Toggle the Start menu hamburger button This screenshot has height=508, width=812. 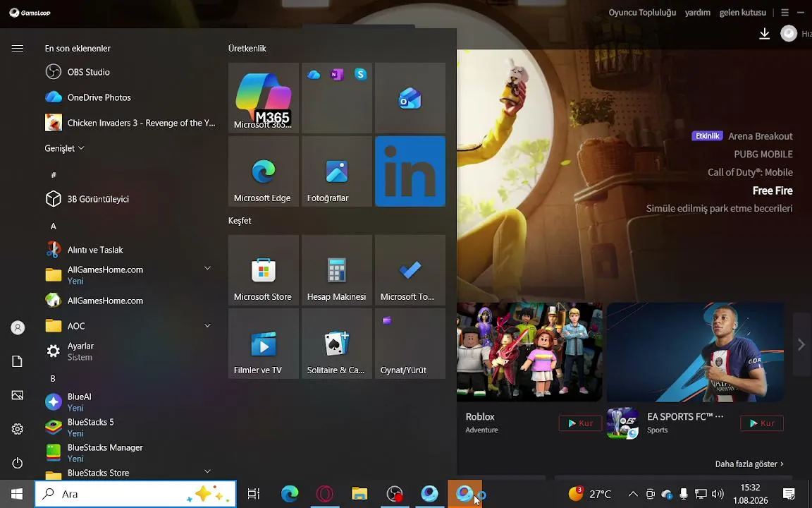point(18,48)
